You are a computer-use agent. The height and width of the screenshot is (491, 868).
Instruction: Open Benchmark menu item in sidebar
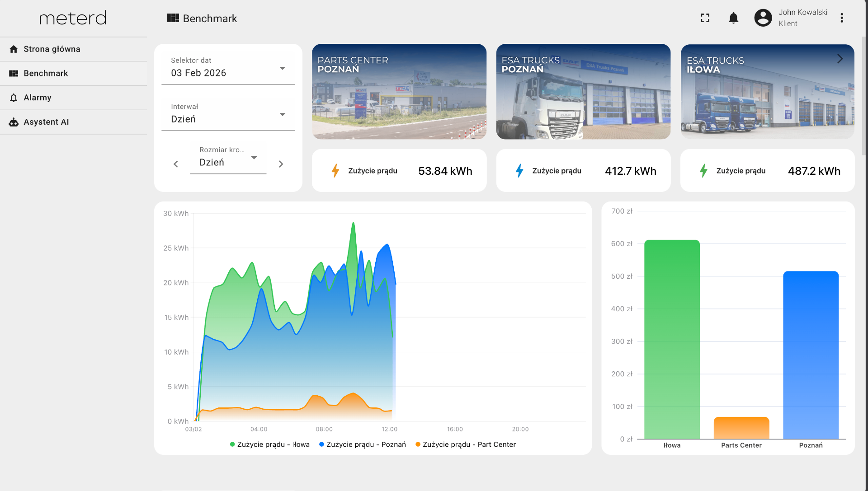click(x=74, y=74)
